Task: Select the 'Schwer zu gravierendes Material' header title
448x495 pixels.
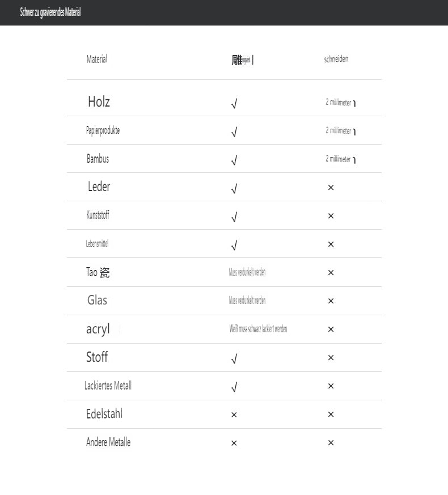Action: pyautogui.click(x=50, y=12)
